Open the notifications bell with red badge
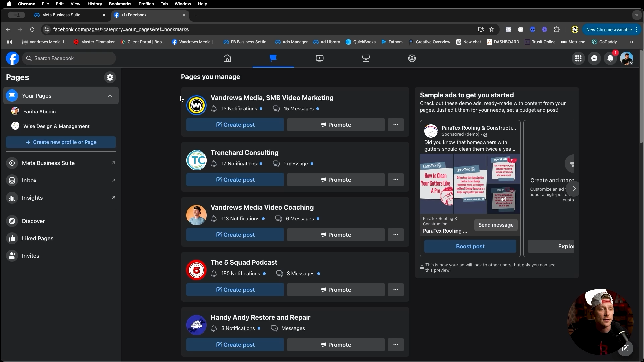This screenshot has height=362, width=644. tap(610, 58)
